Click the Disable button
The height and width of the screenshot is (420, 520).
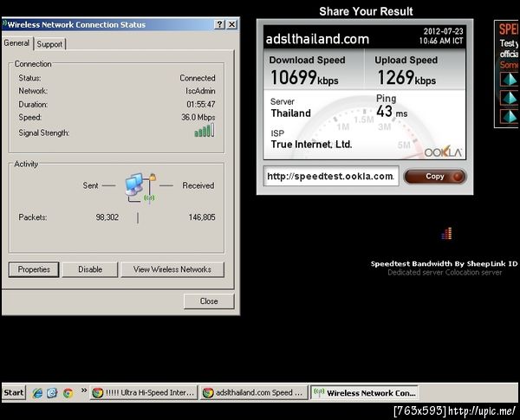90,269
